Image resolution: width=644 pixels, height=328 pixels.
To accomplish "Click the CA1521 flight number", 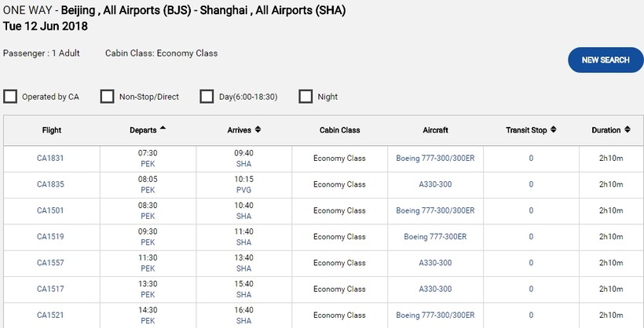I will pyautogui.click(x=50, y=315).
